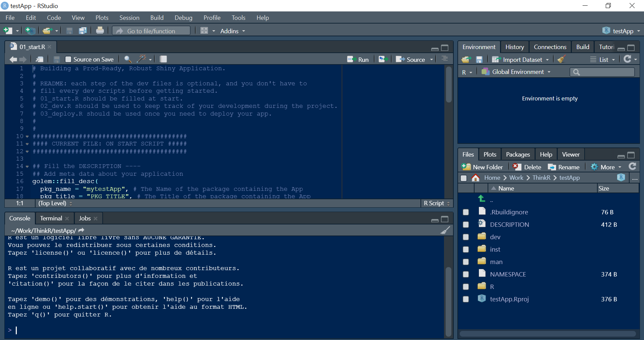The height and width of the screenshot is (340, 644).
Task: Run the current line with the Run button
Action: click(x=358, y=59)
